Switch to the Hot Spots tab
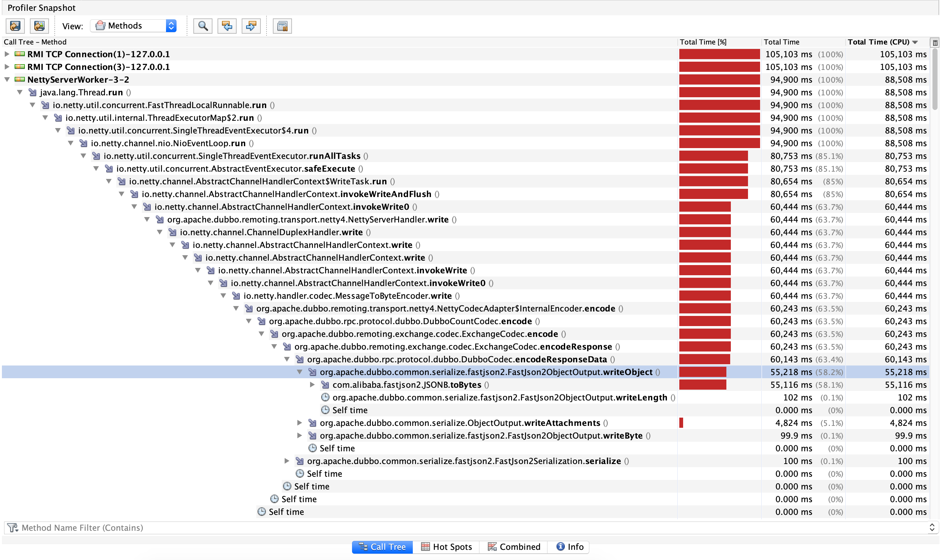Image resolution: width=942 pixels, height=560 pixels. pos(446,547)
